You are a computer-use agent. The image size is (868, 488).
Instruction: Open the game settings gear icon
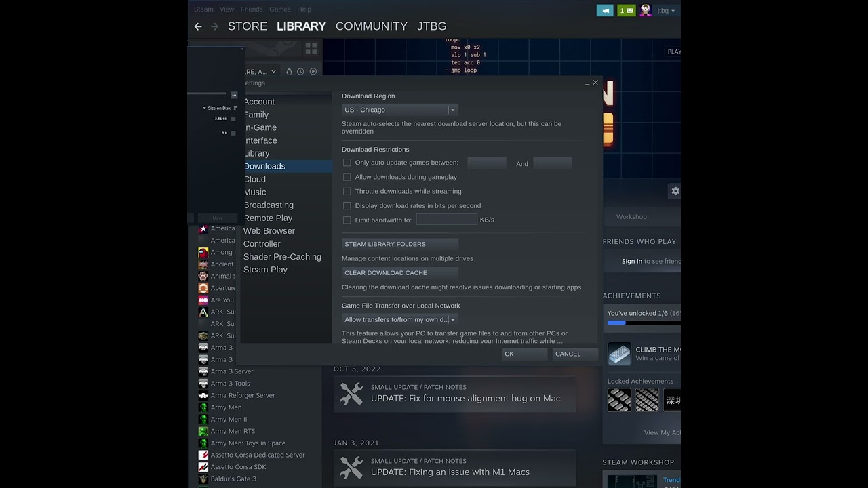(675, 191)
